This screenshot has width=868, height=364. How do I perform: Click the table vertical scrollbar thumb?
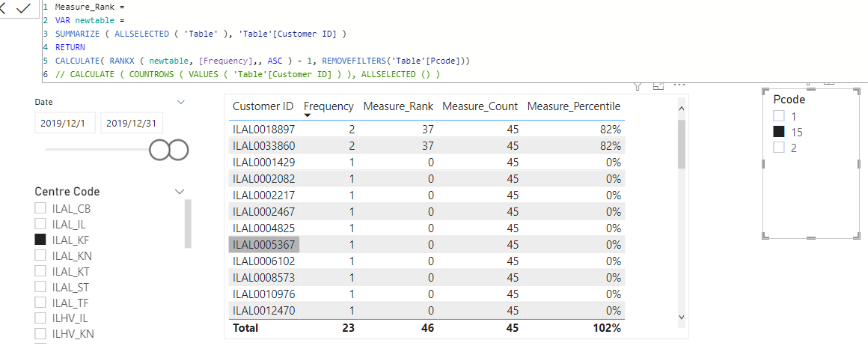[682, 144]
